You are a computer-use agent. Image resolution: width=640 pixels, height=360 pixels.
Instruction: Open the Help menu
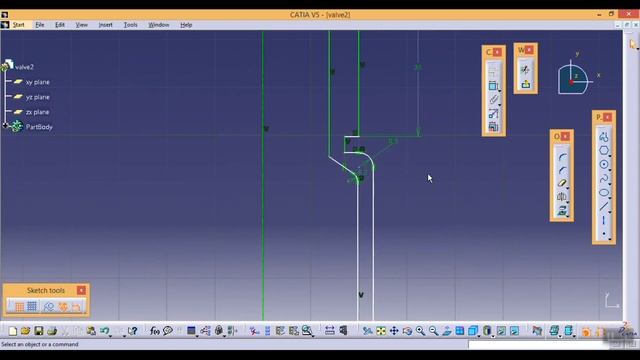click(x=186, y=25)
